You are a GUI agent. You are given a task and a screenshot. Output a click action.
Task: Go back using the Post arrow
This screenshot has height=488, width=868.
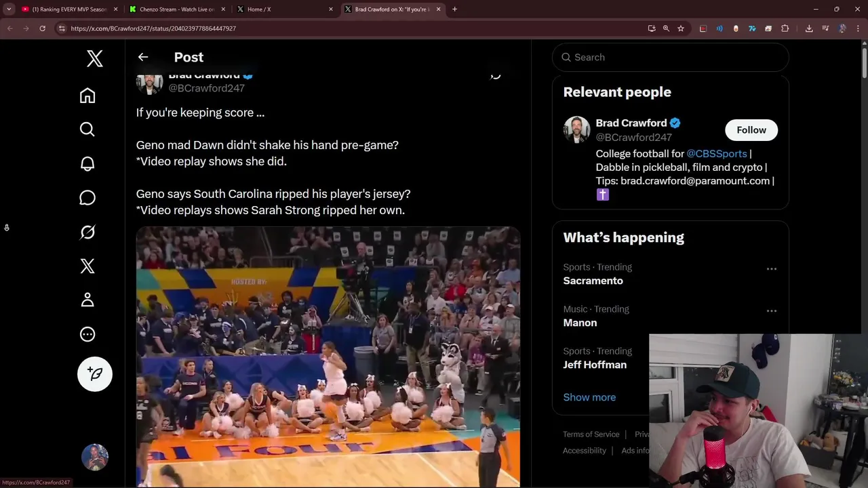click(x=143, y=57)
